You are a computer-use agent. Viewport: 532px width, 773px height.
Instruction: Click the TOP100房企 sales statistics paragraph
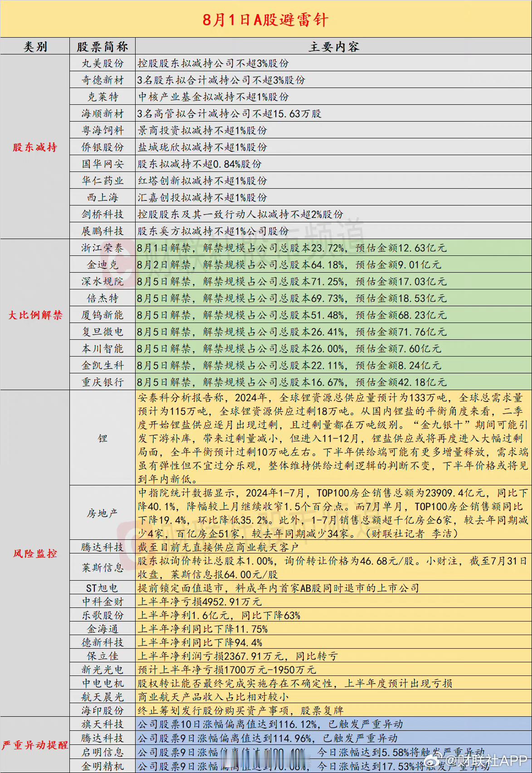tap(333, 513)
